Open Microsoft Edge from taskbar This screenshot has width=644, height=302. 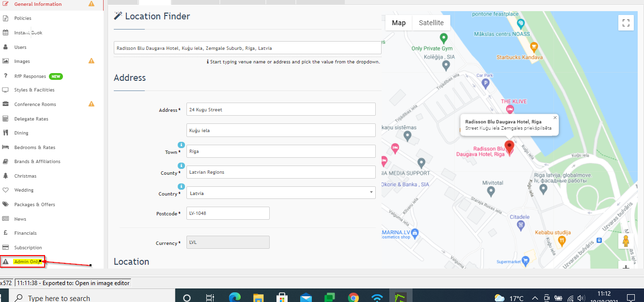coord(234,297)
